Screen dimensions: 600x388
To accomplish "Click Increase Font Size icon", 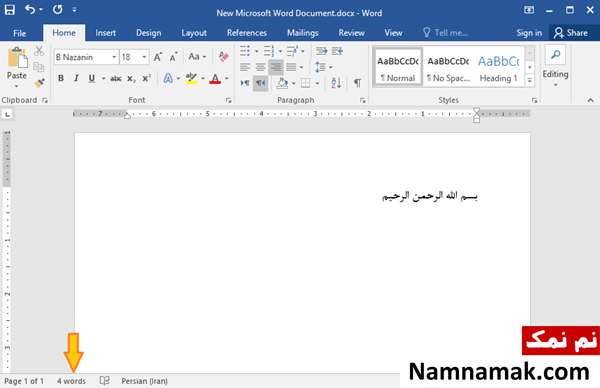I will click(158, 57).
